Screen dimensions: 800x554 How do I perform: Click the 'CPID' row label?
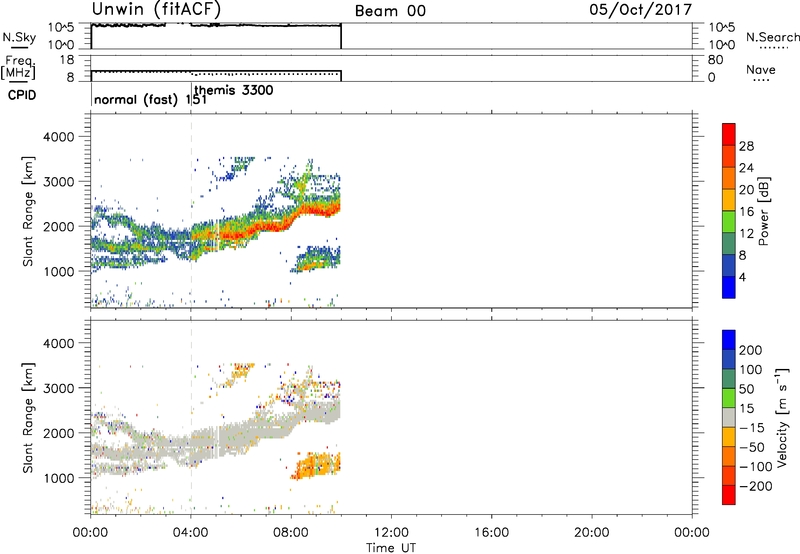pos(22,95)
